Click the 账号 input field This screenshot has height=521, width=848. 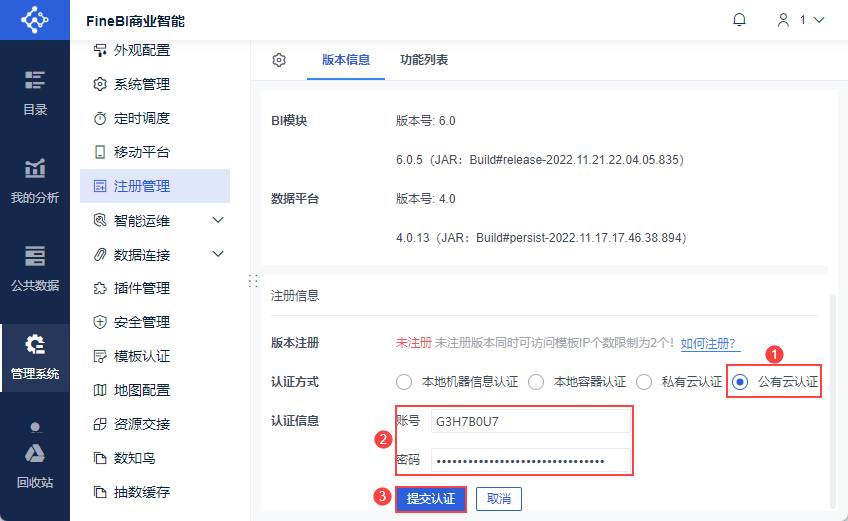(x=531, y=421)
